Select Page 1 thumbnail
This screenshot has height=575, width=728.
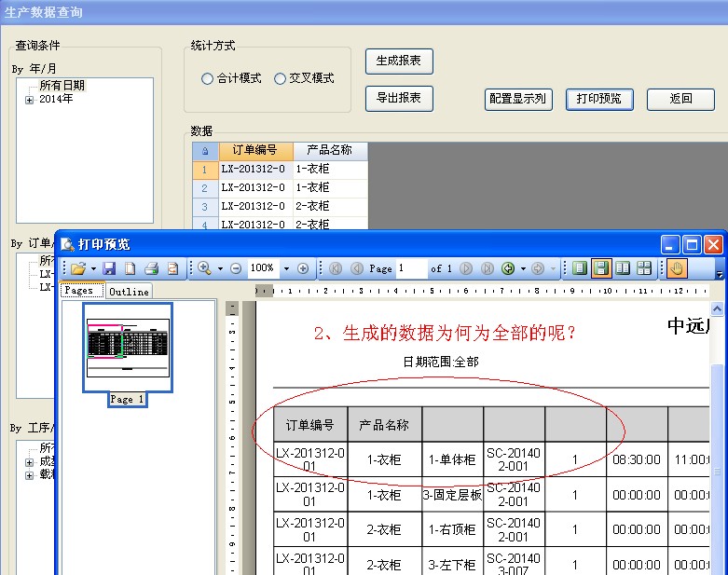tap(128, 348)
